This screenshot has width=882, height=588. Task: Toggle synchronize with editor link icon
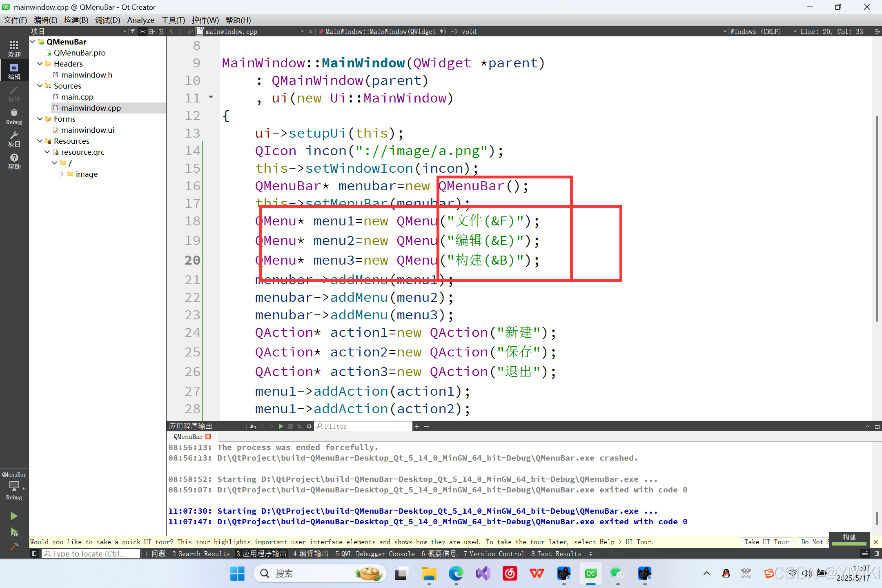click(142, 31)
